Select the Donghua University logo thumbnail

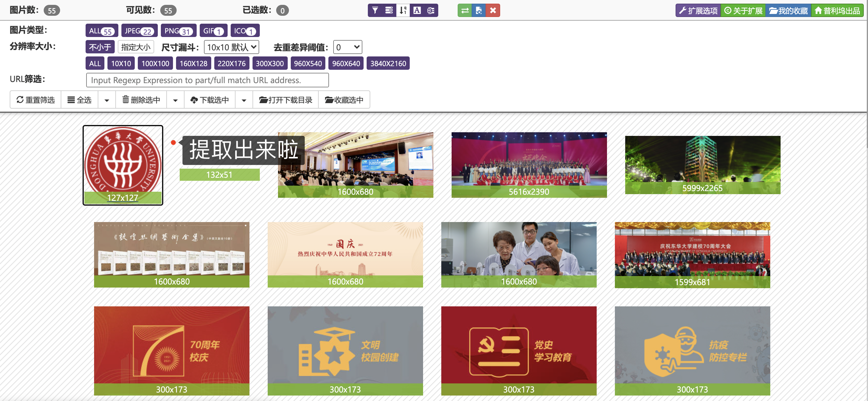(x=123, y=165)
